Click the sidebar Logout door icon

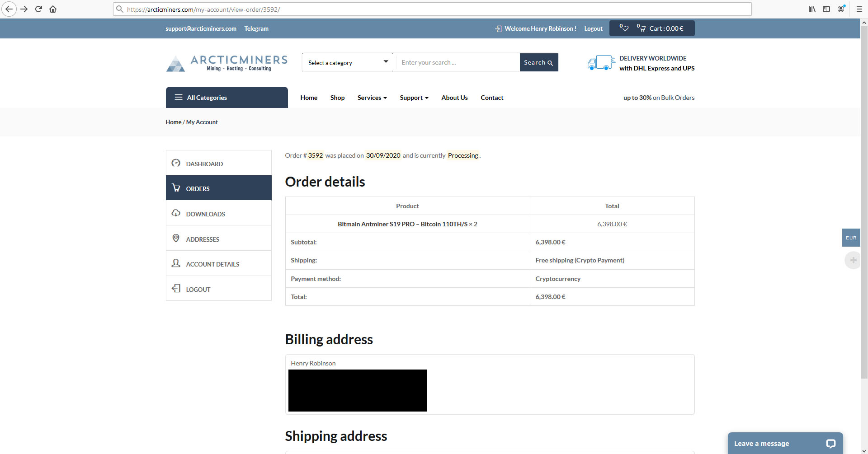coord(176,289)
